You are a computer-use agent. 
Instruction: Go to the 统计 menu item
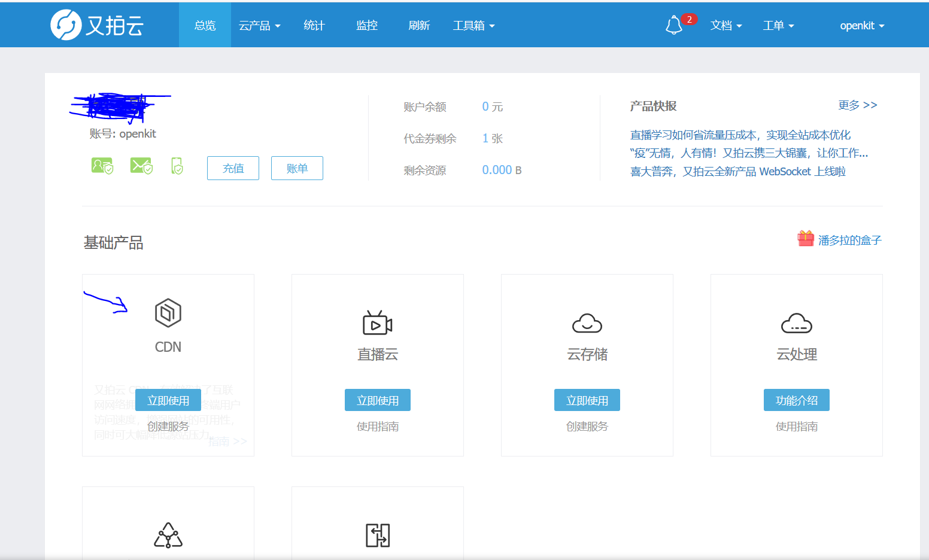coord(314,25)
